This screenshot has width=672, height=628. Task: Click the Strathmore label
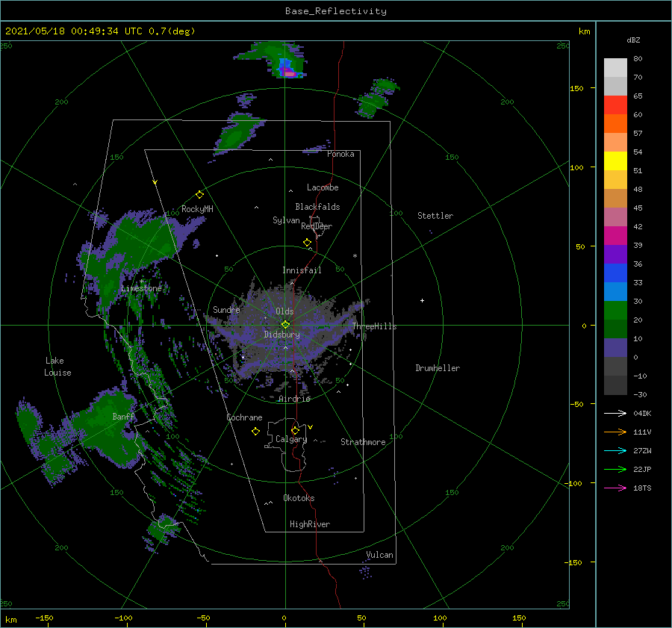(363, 442)
